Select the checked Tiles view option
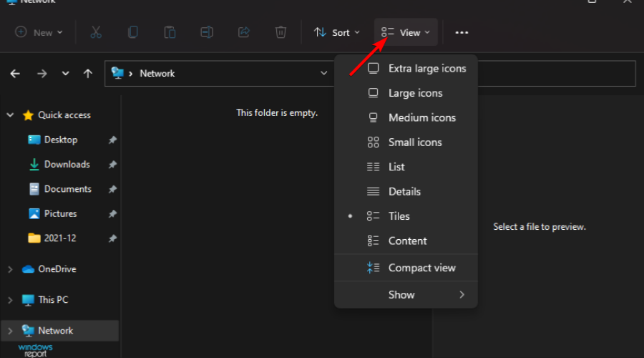Viewport: 644px width, 358px height. pyautogui.click(x=406, y=216)
